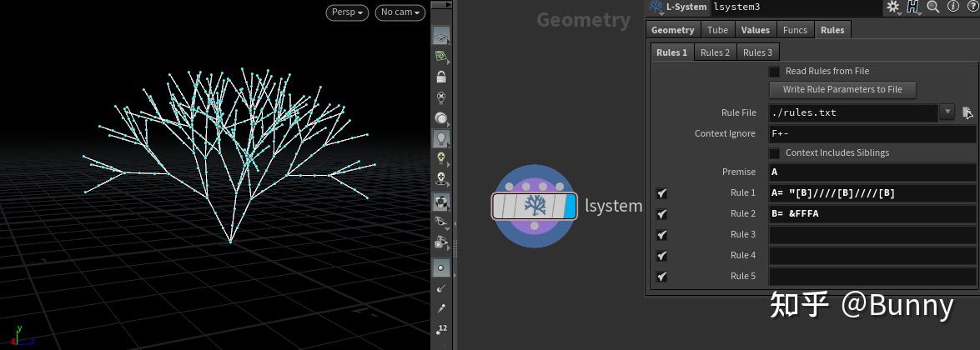Click the lsystem node in network view
Viewport: 980px width, 350px height.
(535, 206)
